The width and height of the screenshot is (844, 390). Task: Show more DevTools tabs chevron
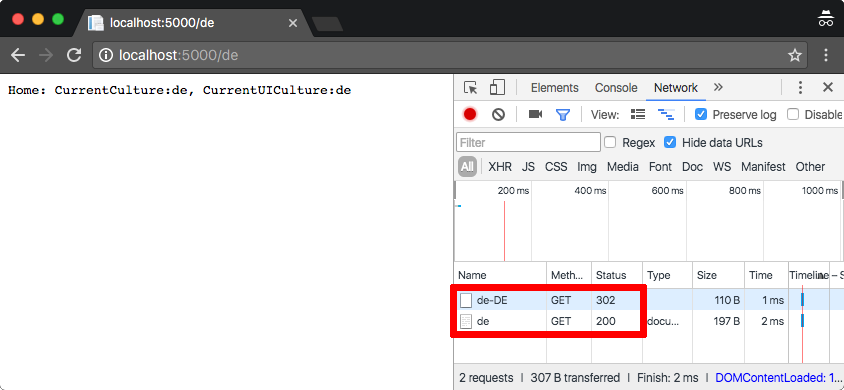718,88
